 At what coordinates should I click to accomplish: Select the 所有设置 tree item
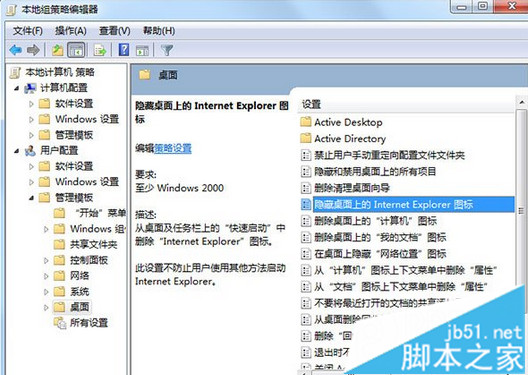pyautogui.click(x=89, y=323)
